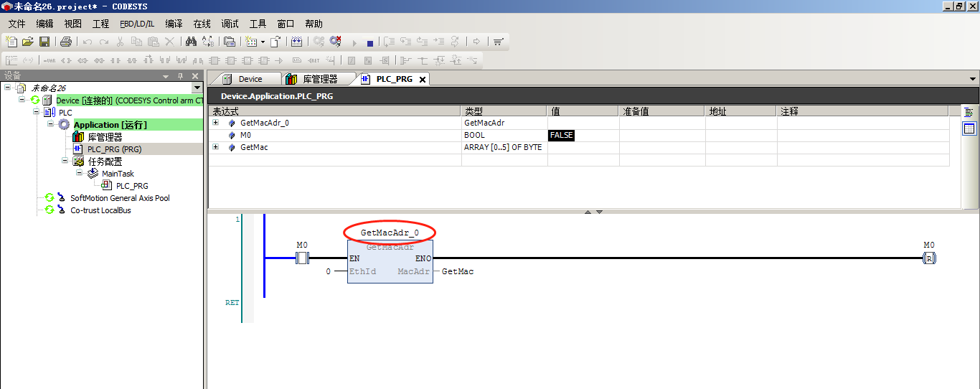Close the PLC_PRG tab
The image size is (980, 389).
423,80
